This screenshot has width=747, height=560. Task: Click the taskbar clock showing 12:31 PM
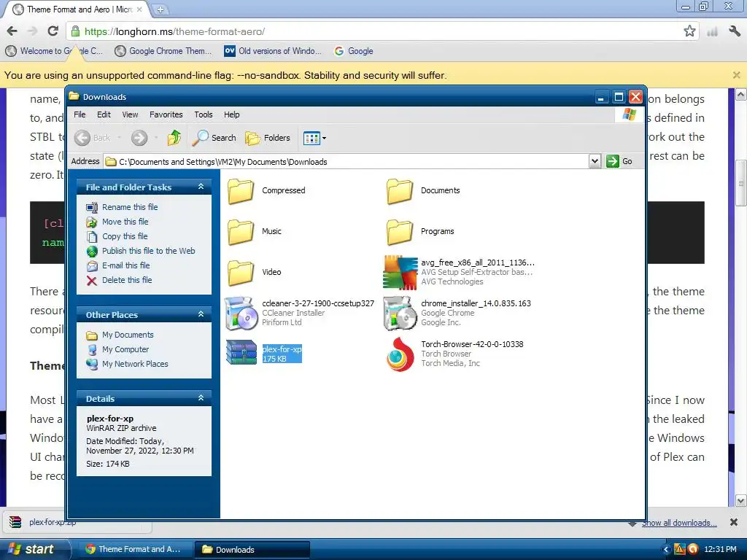click(x=720, y=550)
